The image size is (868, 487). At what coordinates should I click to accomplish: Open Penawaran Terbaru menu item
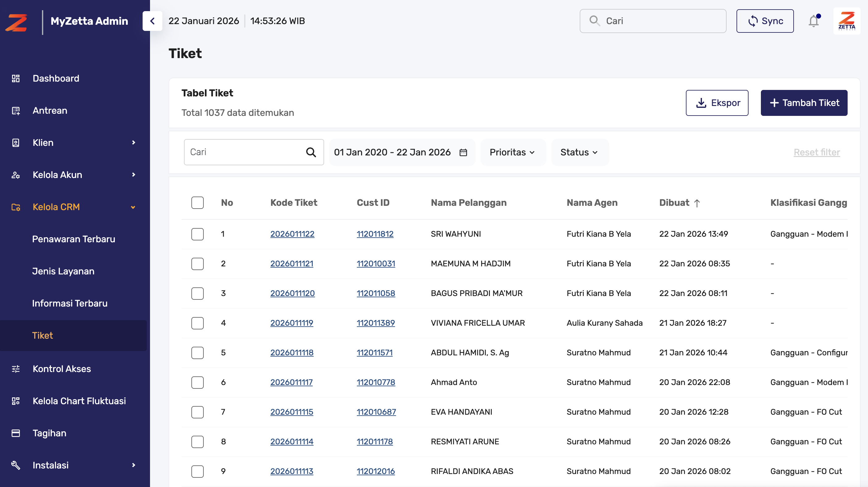[x=74, y=239]
